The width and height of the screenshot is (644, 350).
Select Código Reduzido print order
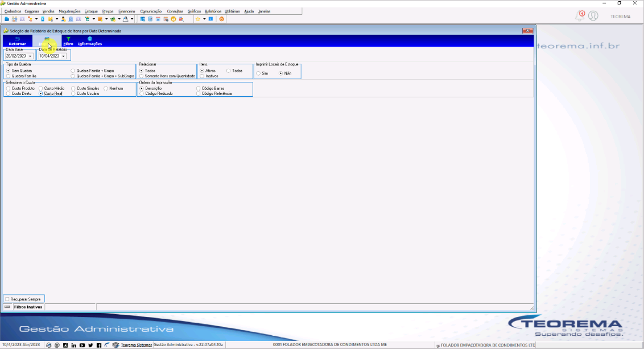point(142,94)
